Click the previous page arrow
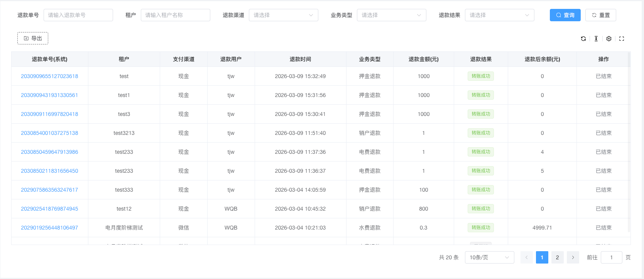Viewport: 644px width, 279px height. tap(527, 257)
